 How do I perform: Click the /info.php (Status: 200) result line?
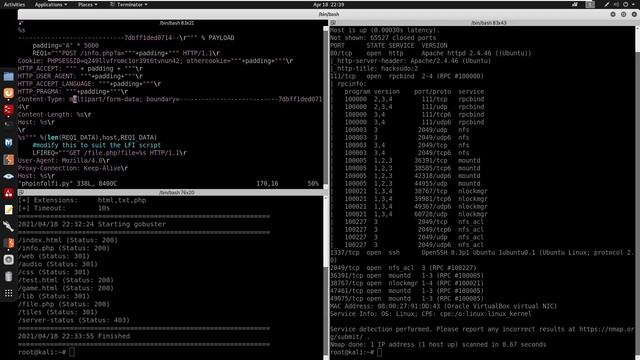coord(64,248)
